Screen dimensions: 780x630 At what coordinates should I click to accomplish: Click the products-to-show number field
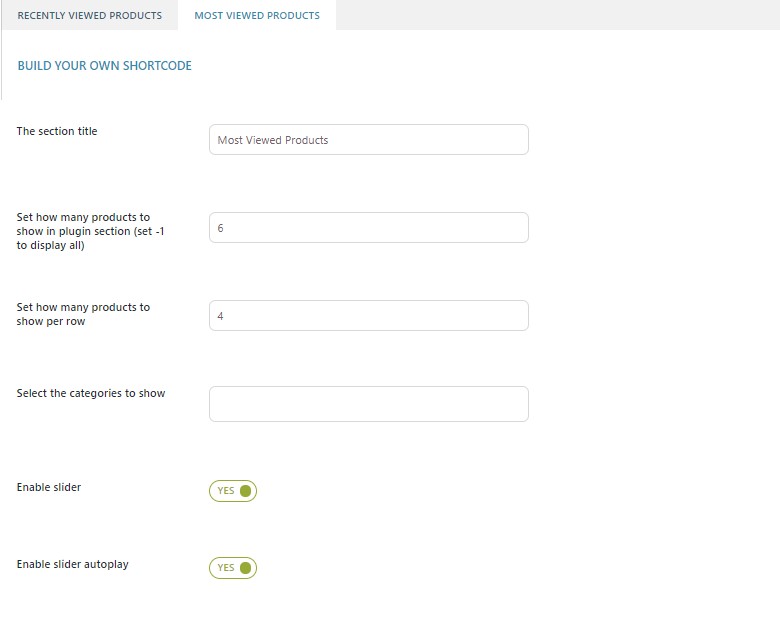368,228
